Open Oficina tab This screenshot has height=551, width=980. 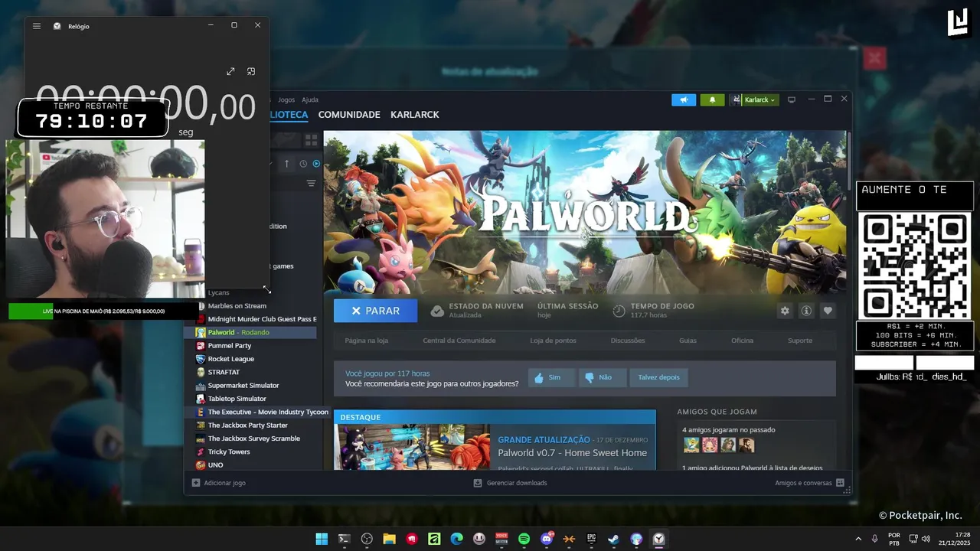(x=742, y=341)
